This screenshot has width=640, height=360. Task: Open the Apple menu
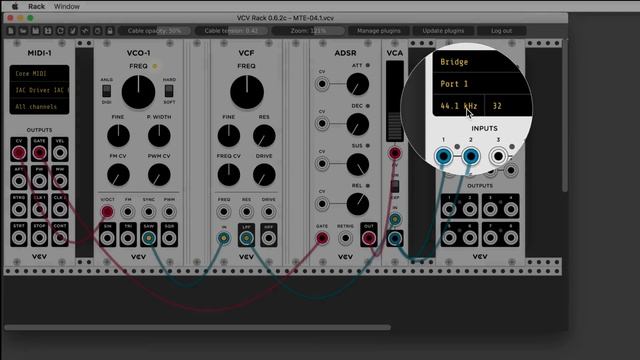point(15,6)
